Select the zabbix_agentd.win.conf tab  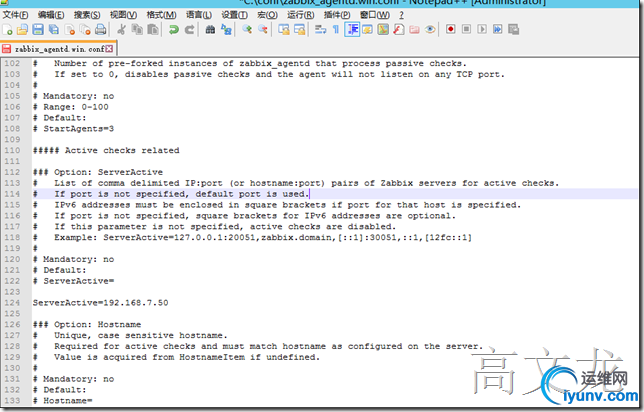(59, 49)
